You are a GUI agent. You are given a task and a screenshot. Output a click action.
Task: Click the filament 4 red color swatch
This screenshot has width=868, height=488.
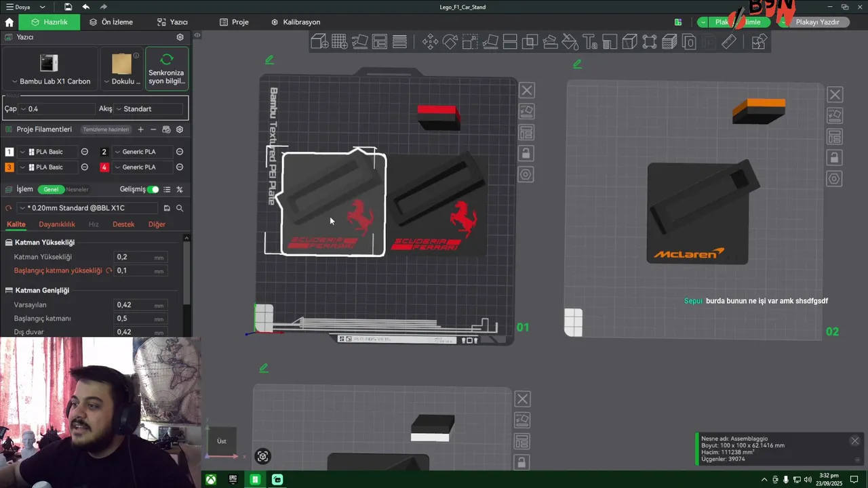104,167
